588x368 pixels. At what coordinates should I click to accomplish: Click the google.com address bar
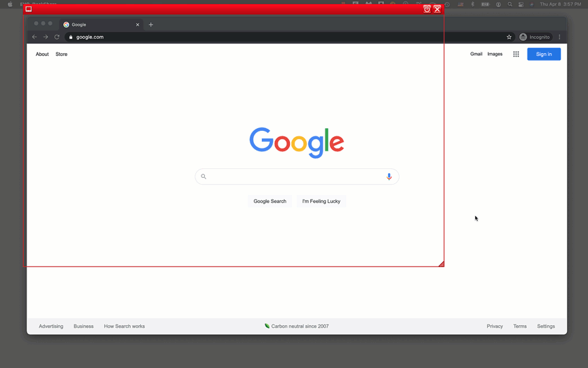[x=289, y=37]
